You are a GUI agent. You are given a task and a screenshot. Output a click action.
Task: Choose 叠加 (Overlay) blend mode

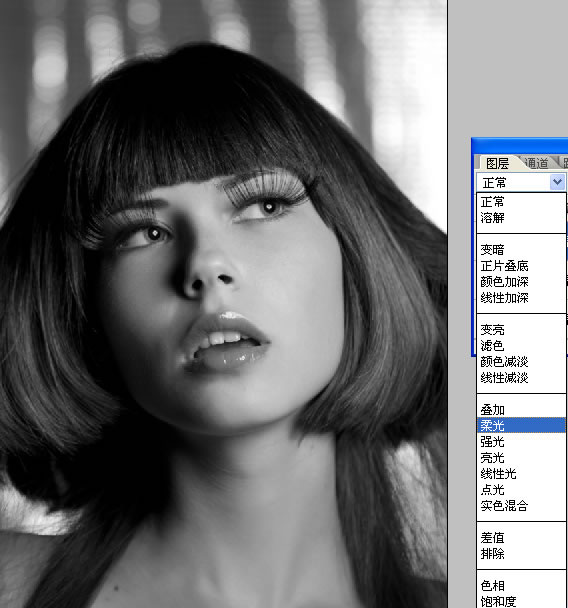pos(521,410)
